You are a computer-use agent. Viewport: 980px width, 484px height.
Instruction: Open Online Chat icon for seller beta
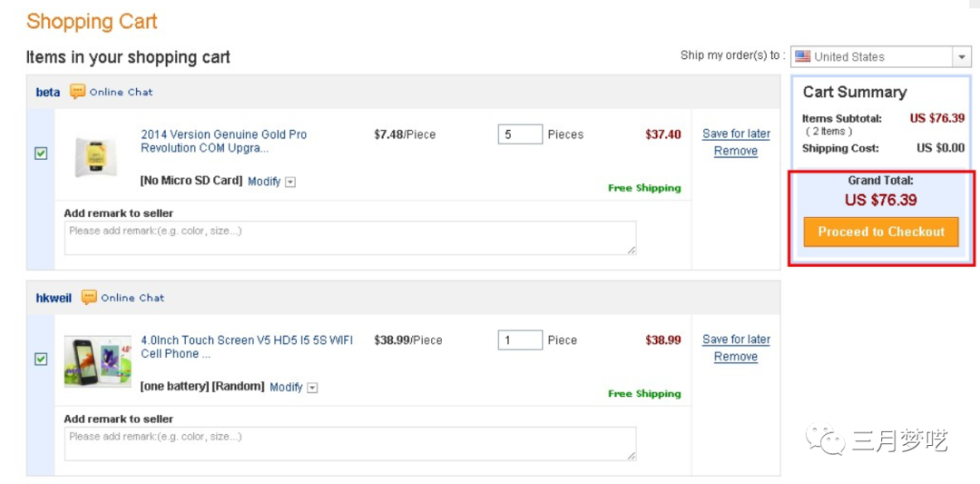tap(78, 92)
